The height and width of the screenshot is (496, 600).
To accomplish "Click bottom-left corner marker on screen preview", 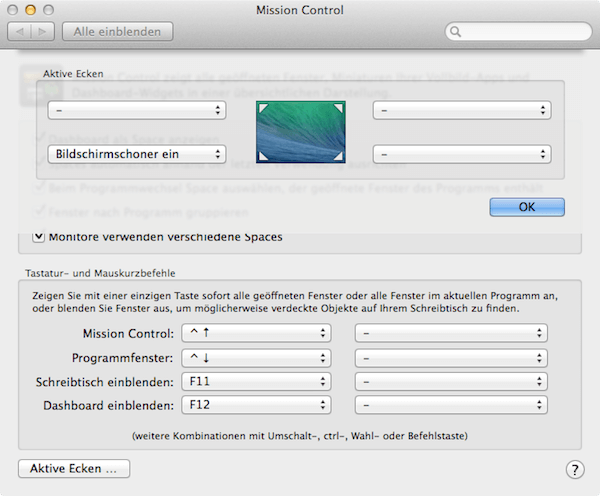I will [x=263, y=155].
